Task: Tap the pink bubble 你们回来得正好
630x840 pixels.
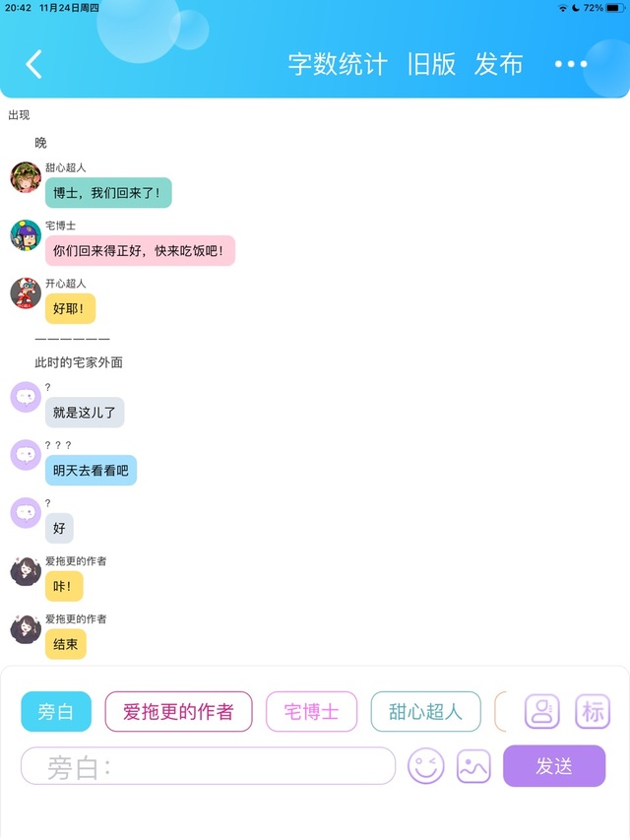Action: pos(140,251)
